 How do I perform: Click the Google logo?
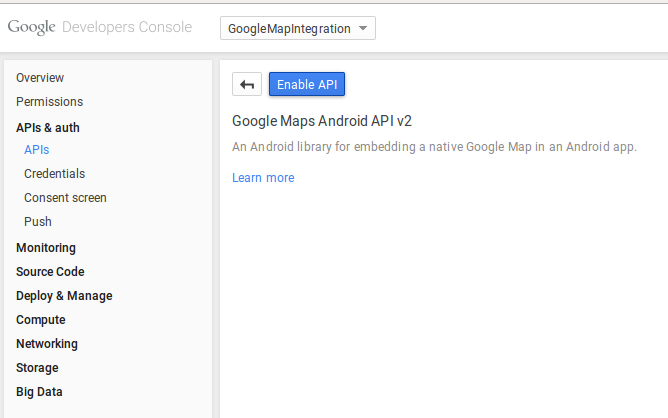32,27
